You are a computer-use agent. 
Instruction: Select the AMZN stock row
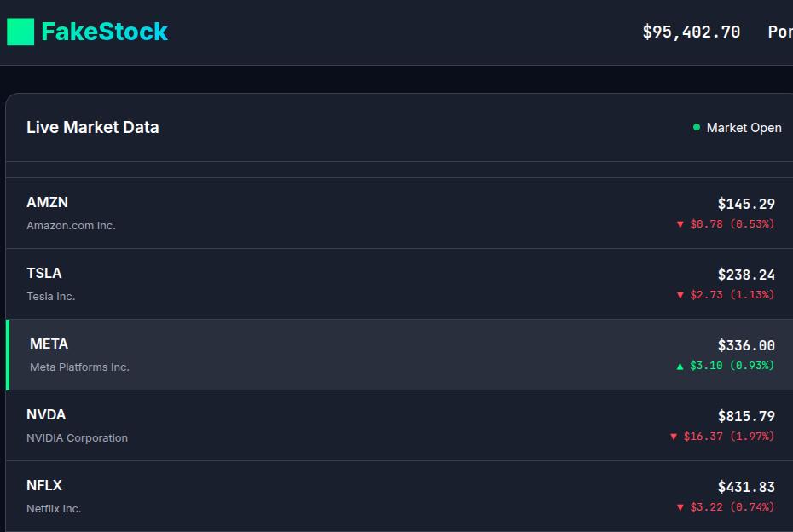coord(396,212)
